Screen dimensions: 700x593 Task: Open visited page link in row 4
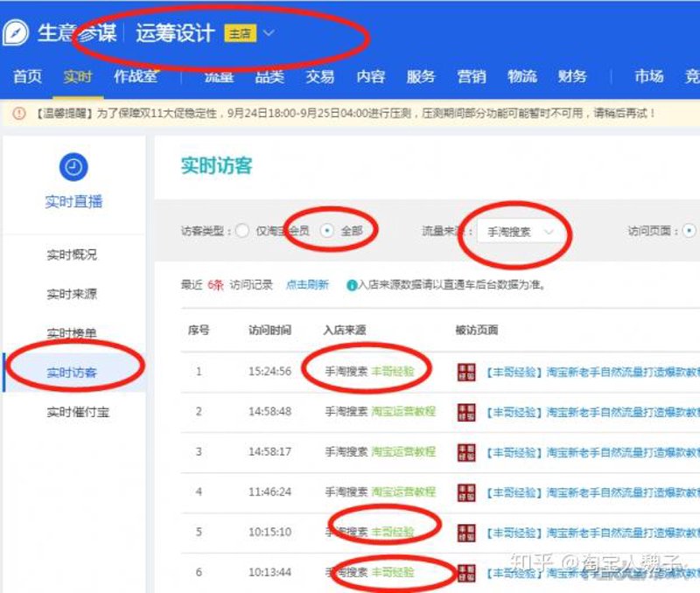pyautogui.click(x=593, y=492)
